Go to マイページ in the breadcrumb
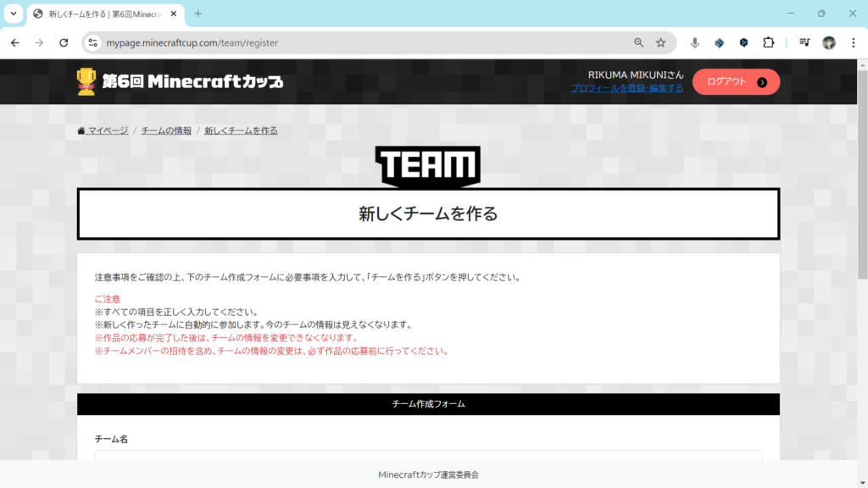The height and width of the screenshot is (488, 868). tap(108, 130)
